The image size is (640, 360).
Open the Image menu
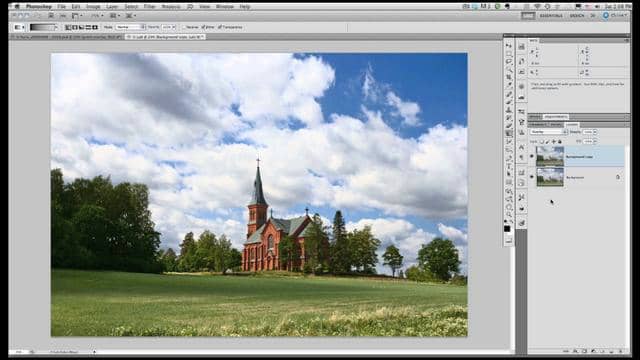click(x=93, y=7)
